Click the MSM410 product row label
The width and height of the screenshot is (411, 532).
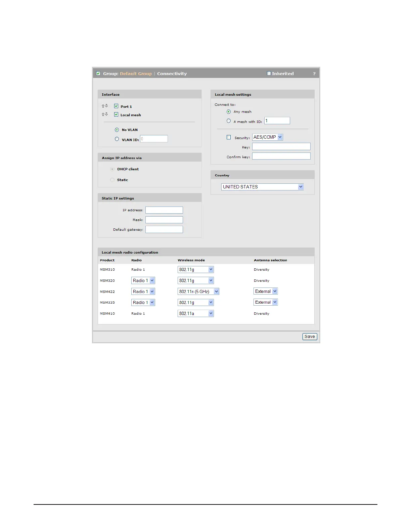pos(107,313)
